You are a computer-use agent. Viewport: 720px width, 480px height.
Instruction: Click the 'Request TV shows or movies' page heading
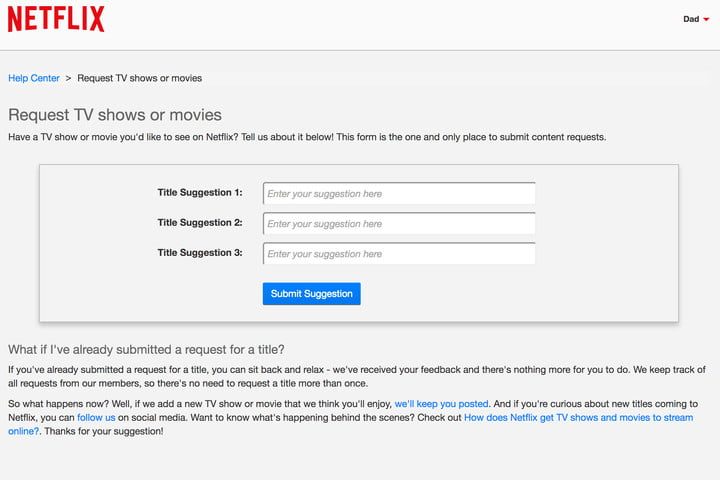(x=115, y=115)
